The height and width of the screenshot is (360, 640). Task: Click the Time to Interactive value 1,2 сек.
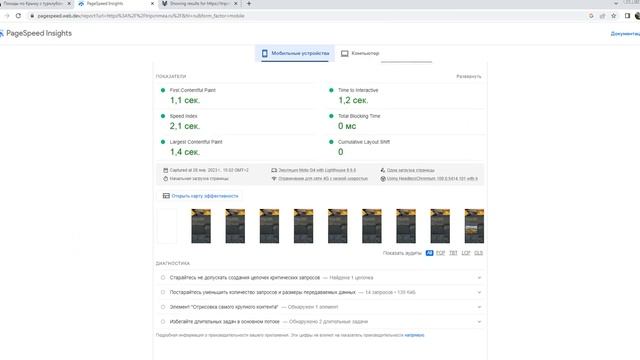353,100
